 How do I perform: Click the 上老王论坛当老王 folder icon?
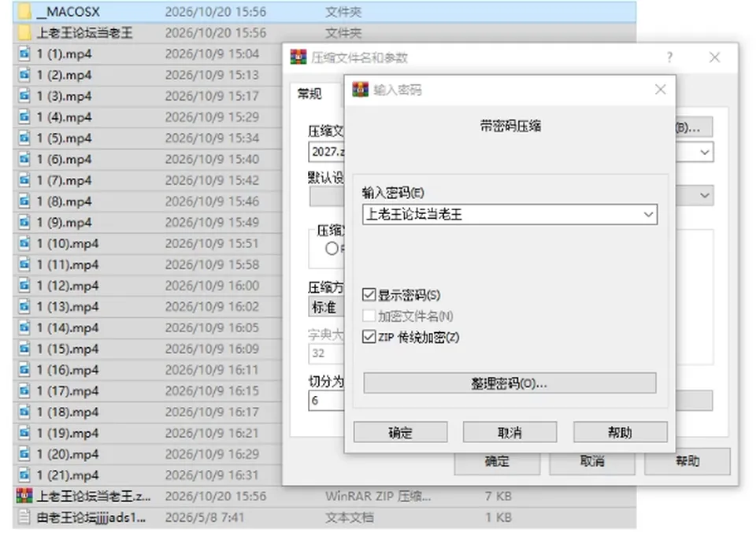pyautogui.click(x=24, y=33)
